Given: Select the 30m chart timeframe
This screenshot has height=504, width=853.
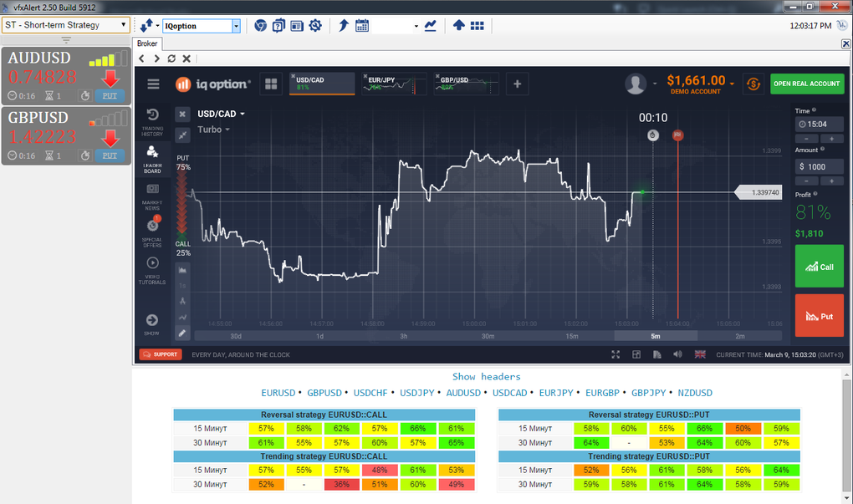Looking at the screenshot, I should point(488,336).
